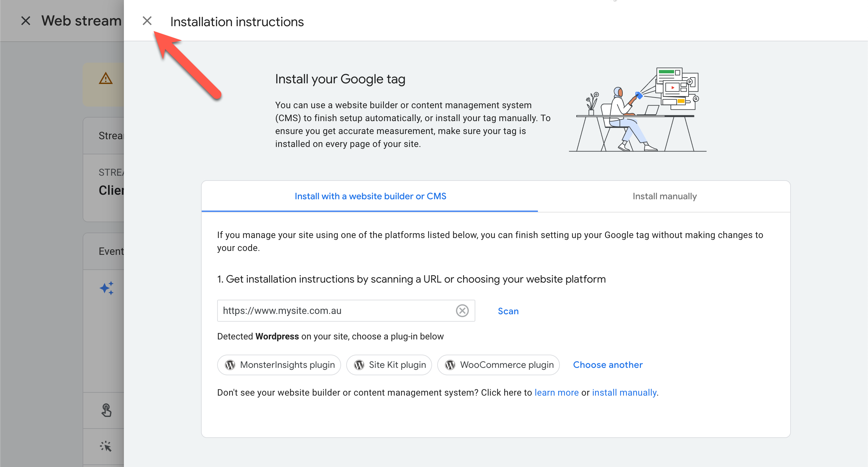
Task: Close the Installation instructions panel
Action: click(x=147, y=21)
